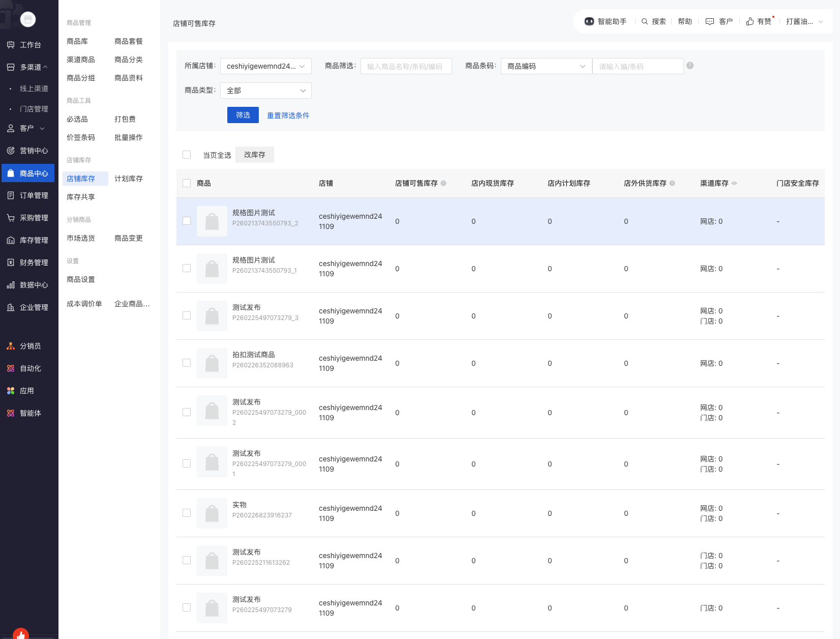
Task: Open the 所属店铺 store dropdown
Action: 265,66
